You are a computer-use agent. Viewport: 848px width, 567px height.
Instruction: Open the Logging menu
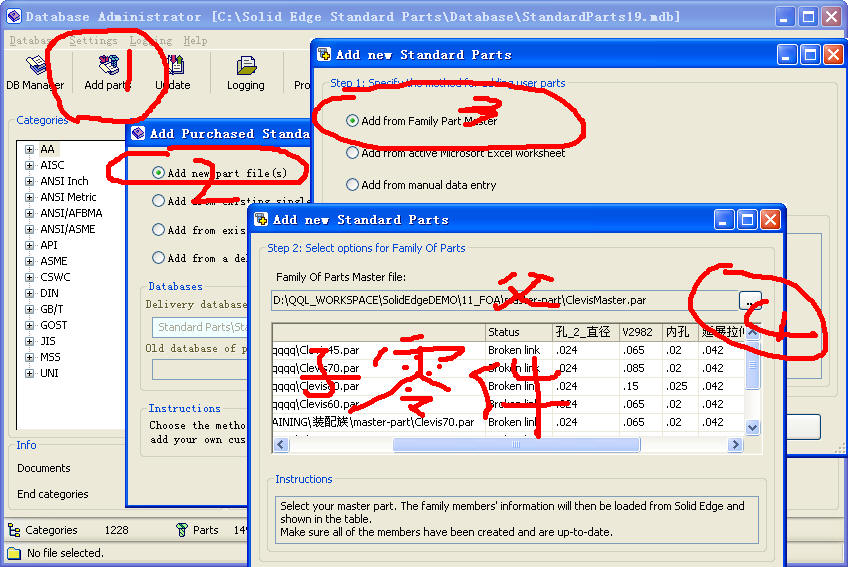pyautogui.click(x=151, y=41)
